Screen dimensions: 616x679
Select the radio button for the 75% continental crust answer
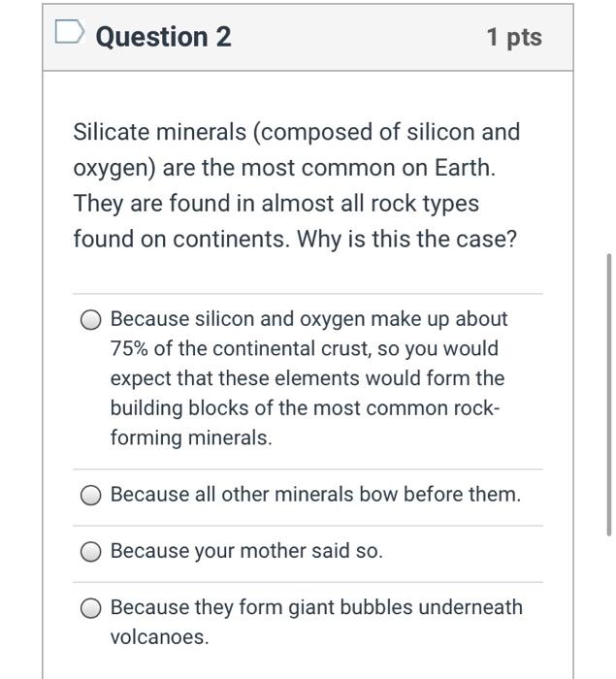[x=90, y=320]
